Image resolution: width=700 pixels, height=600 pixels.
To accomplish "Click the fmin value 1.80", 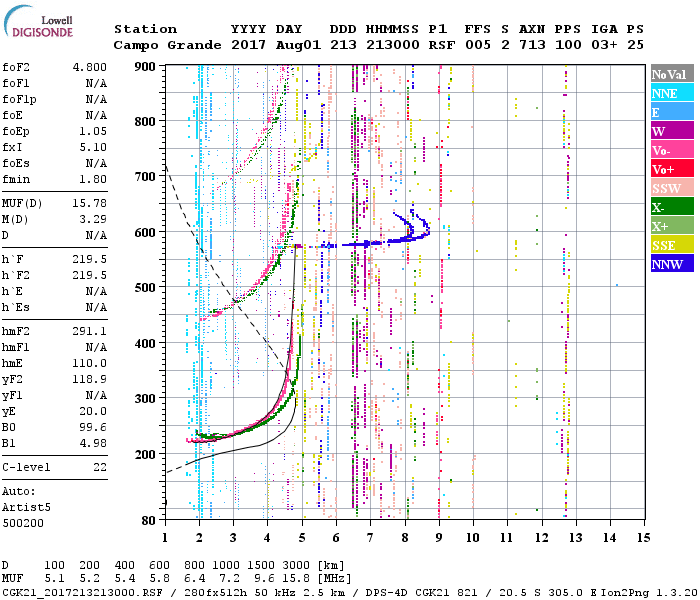I will tap(93, 179).
